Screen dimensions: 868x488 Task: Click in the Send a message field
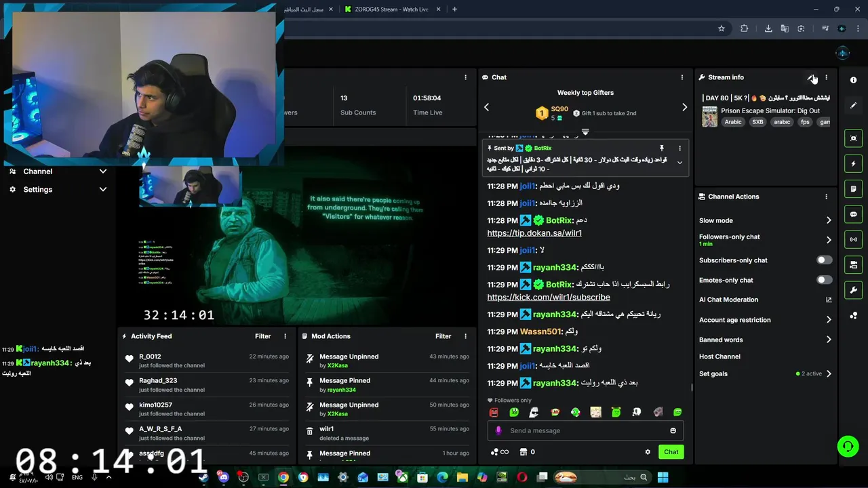pos(585,430)
